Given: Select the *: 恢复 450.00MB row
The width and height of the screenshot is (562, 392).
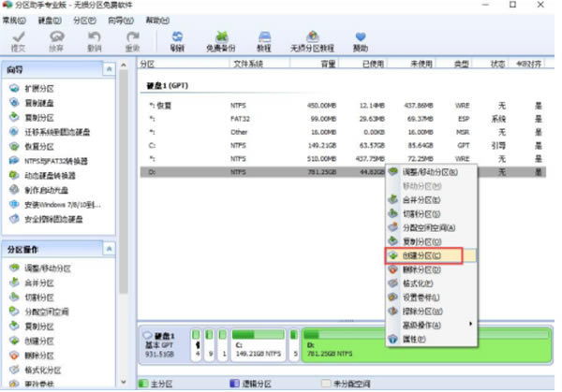Looking at the screenshot, I should 343,106.
